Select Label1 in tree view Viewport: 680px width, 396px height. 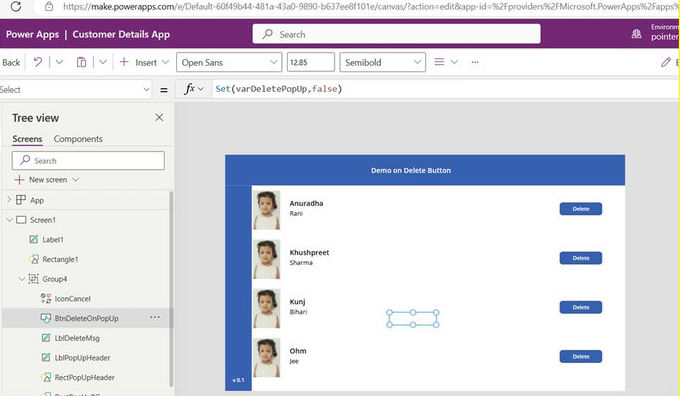click(x=53, y=239)
